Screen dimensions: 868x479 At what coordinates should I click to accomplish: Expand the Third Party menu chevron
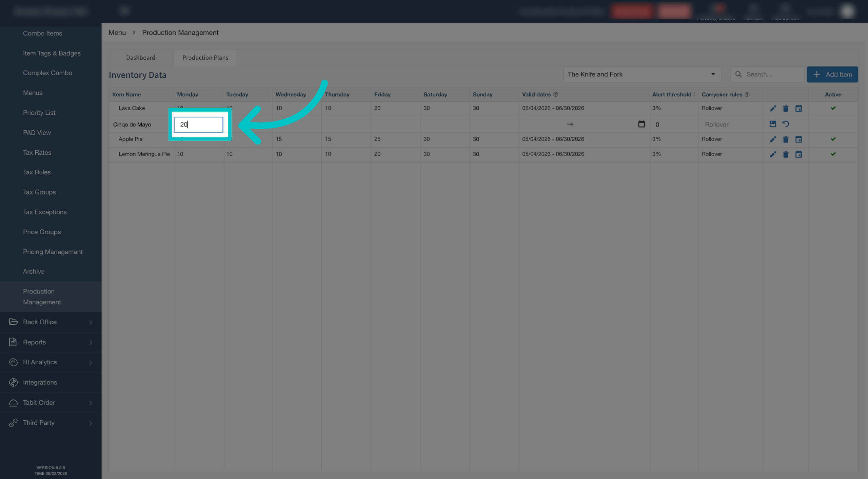(x=91, y=423)
